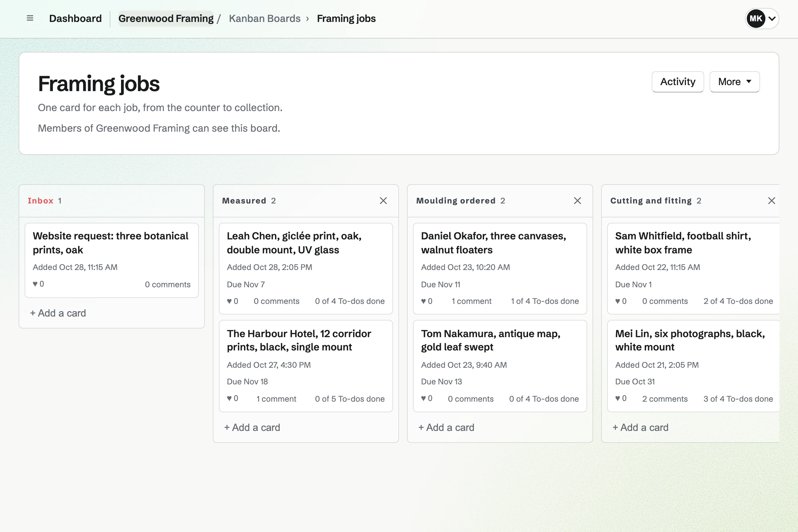Expand the More dropdown button
798x532 pixels.
click(734, 82)
